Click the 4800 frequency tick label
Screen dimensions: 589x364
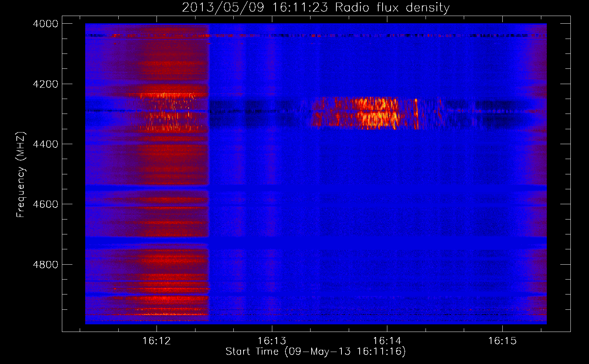(x=46, y=265)
